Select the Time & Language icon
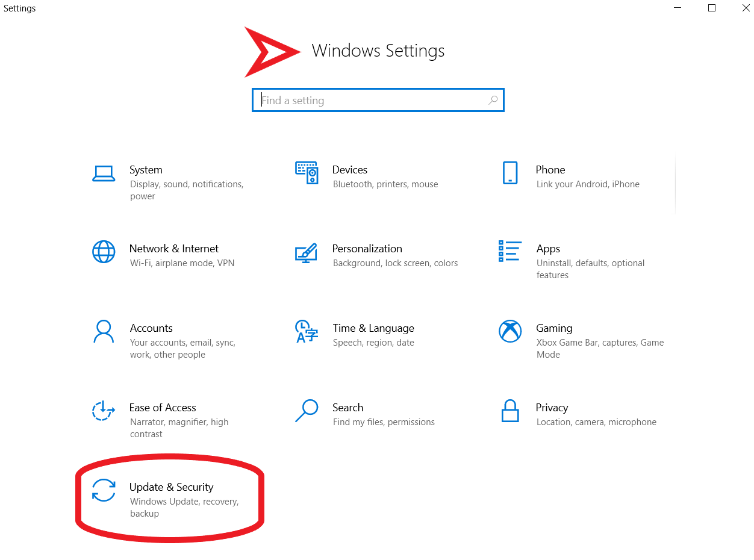This screenshot has height=560, width=754. (307, 331)
